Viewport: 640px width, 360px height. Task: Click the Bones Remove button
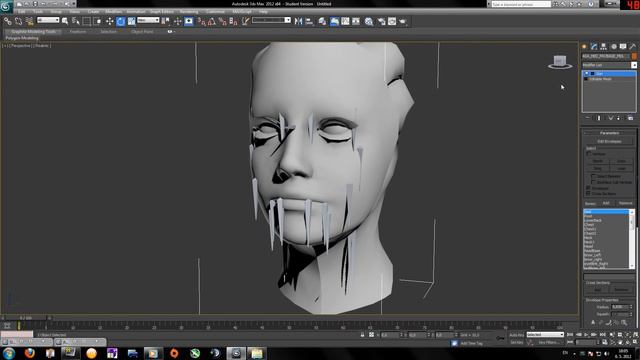625,203
